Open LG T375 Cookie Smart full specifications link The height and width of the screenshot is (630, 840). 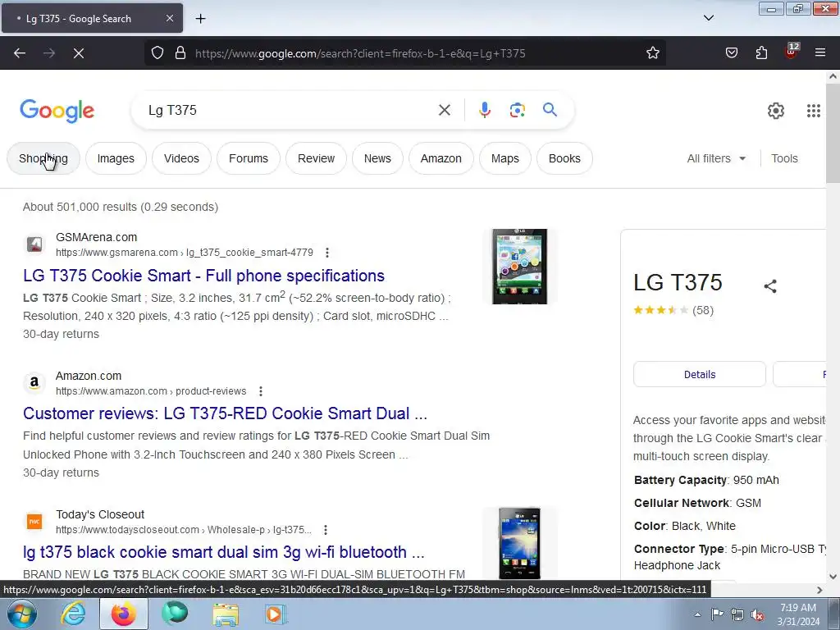pos(203,276)
